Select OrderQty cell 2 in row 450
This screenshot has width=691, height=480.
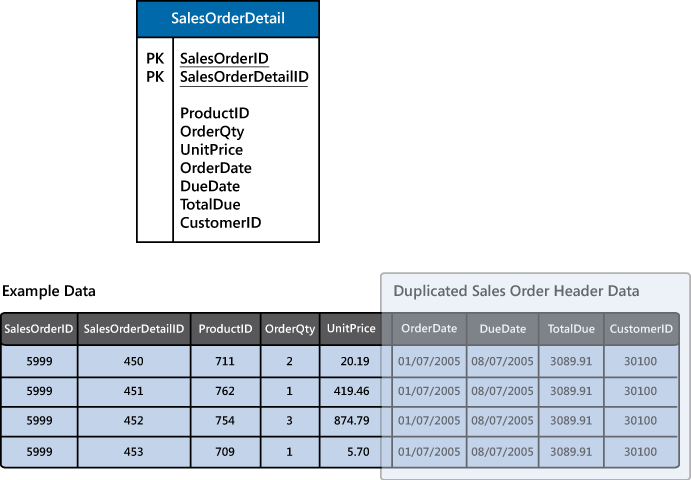(290, 361)
